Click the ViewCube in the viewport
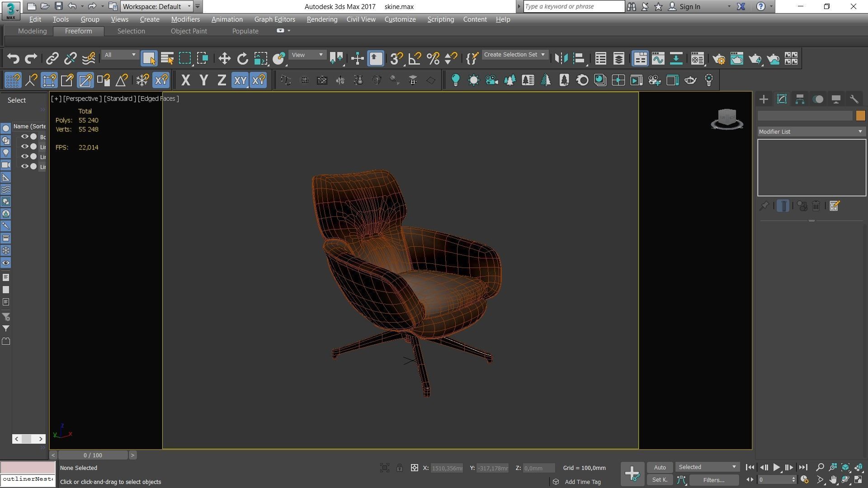Image resolution: width=868 pixels, height=488 pixels. [726, 118]
